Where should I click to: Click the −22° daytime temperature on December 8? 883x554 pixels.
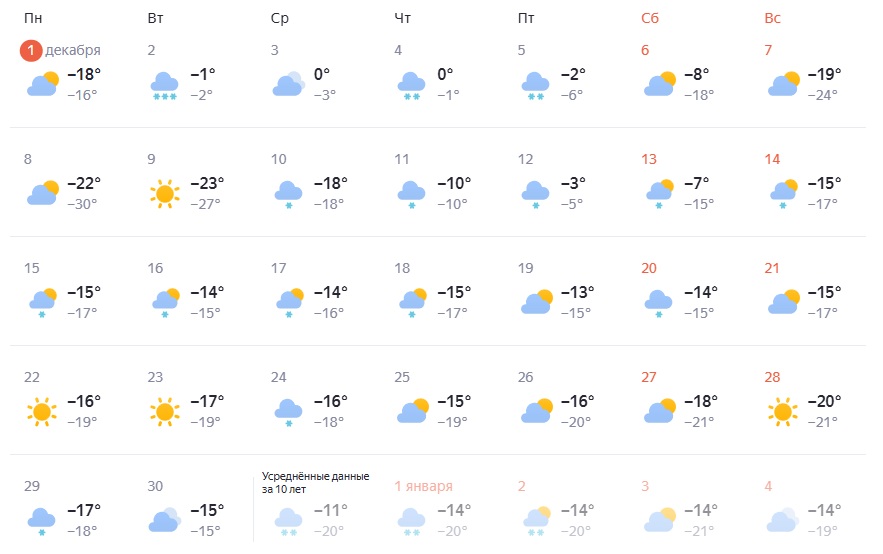click(x=84, y=184)
